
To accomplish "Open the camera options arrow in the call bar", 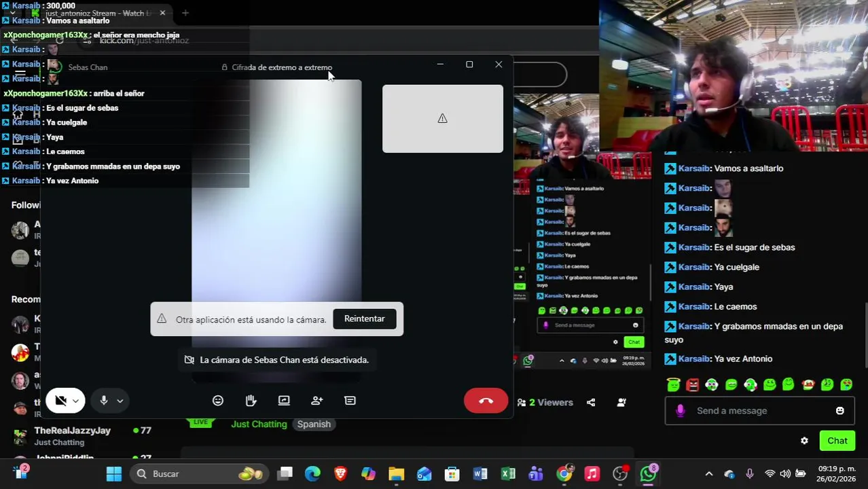I will [76, 401].
